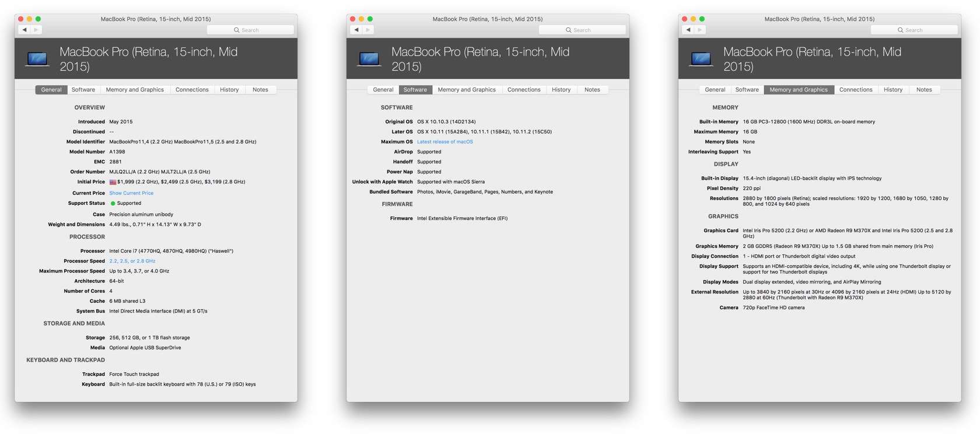Image resolution: width=980 pixels, height=437 pixels.
Task: Select the Weight and Dimensions value
Action: pos(155,225)
